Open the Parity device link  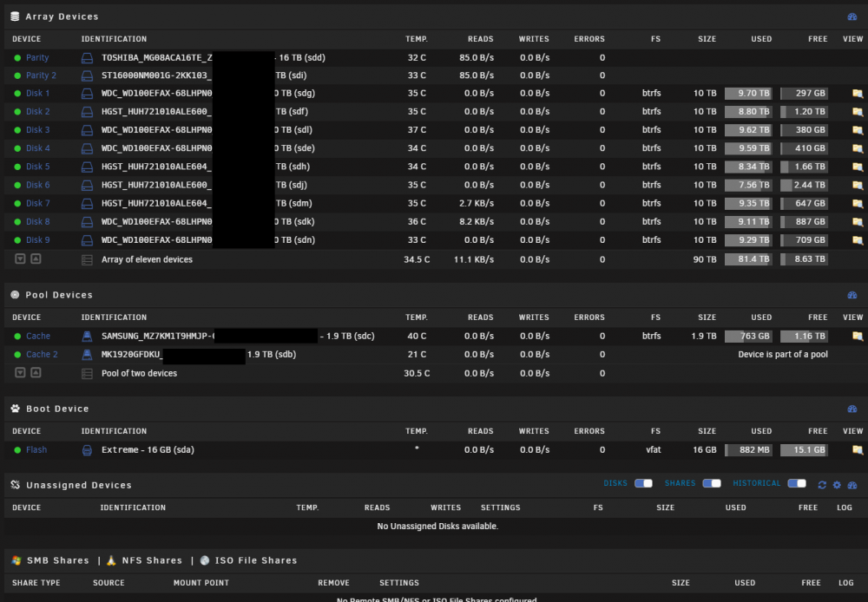click(37, 57)
